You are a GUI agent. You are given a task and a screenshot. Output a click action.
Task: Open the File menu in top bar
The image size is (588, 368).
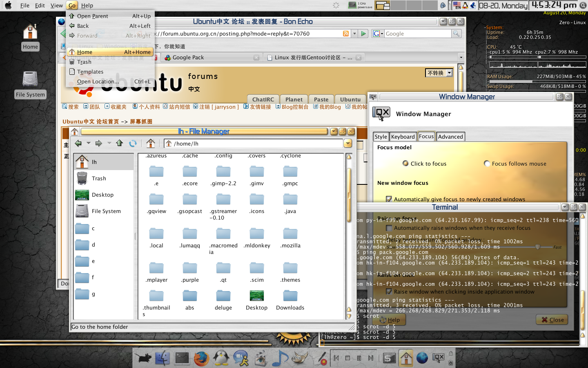25,5
